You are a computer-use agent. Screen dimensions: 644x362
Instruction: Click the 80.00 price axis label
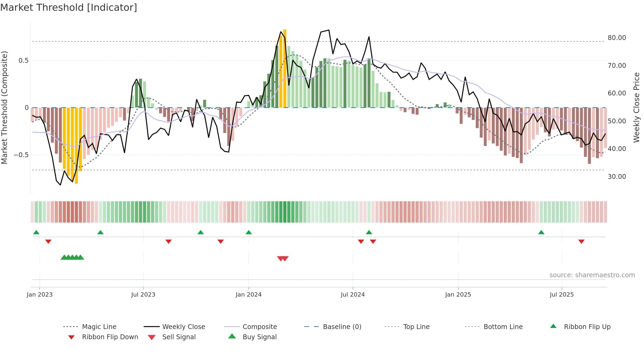tap(617, 38)
